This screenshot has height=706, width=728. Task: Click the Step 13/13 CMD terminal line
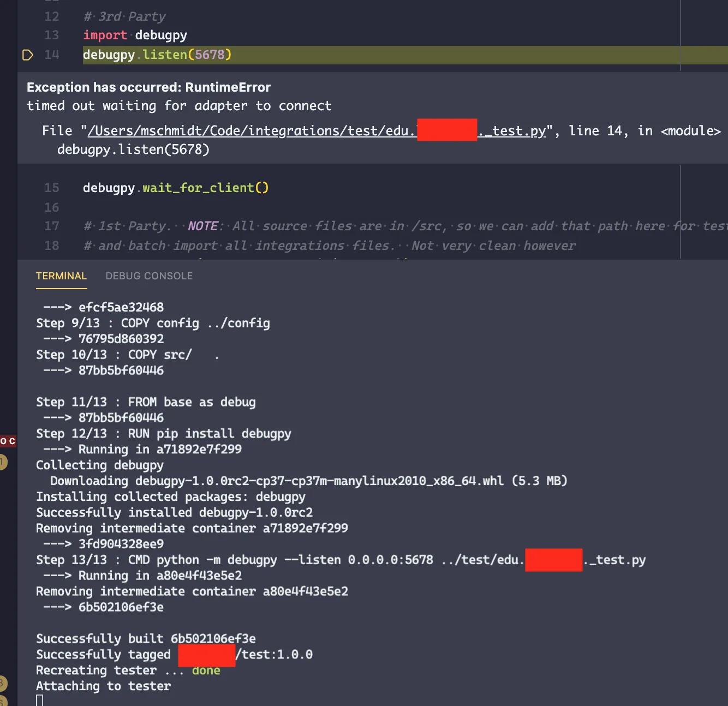pyautogui.click(x=341, y=560)
